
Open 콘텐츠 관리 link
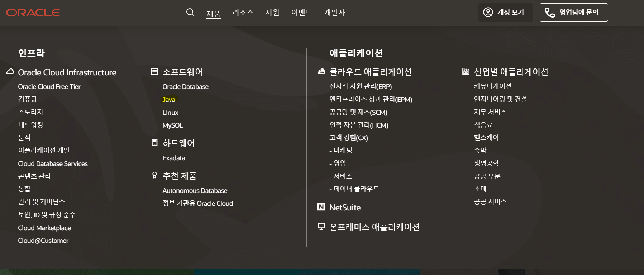tap(34, 176)
